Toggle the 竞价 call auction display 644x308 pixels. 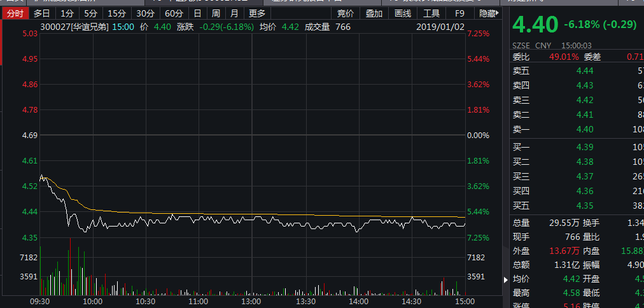pyautogui.click(x=346, y=13)
